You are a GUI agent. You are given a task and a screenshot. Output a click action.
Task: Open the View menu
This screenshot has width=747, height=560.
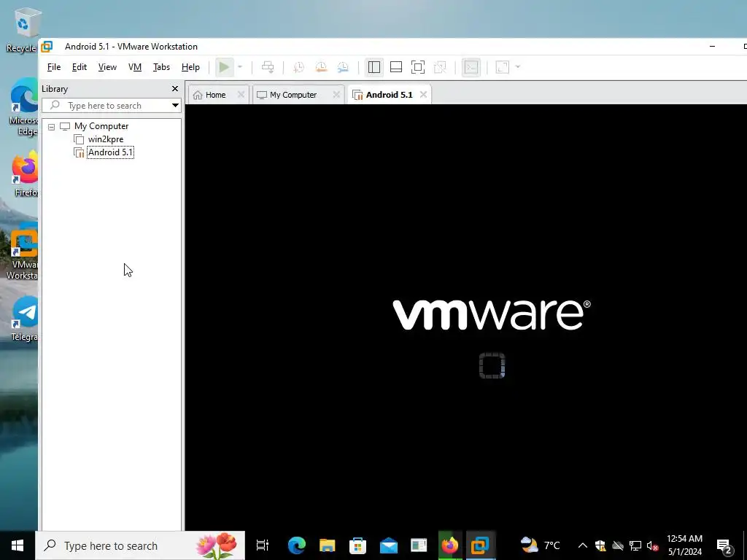107,67
